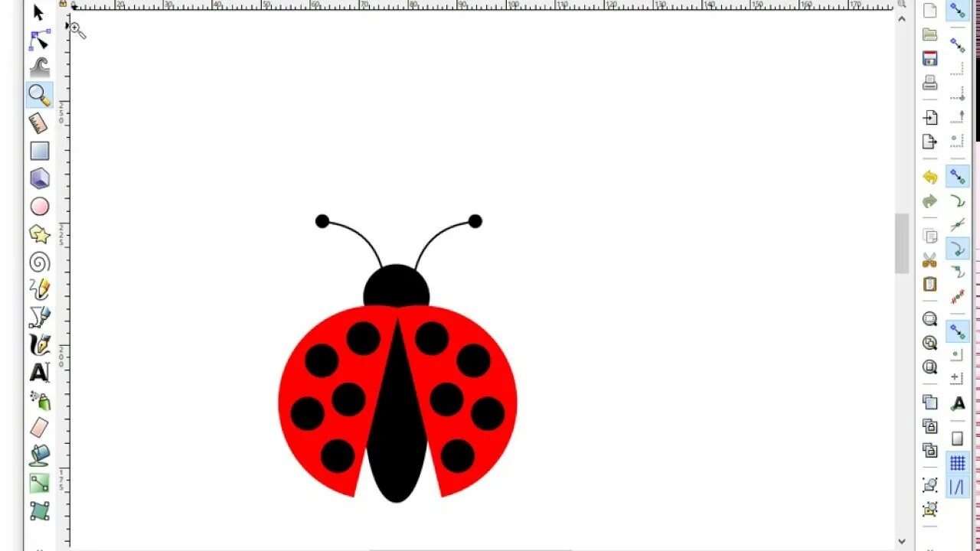Toggle snap object centers
Screen dimensions: 980x551
(x=958, y=355)
